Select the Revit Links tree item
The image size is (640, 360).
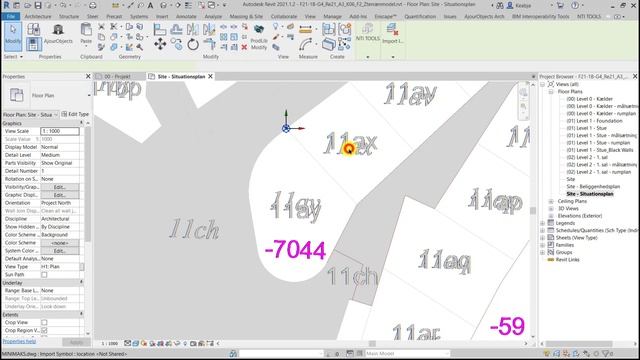pyautogui.click(x=567, y=260)
